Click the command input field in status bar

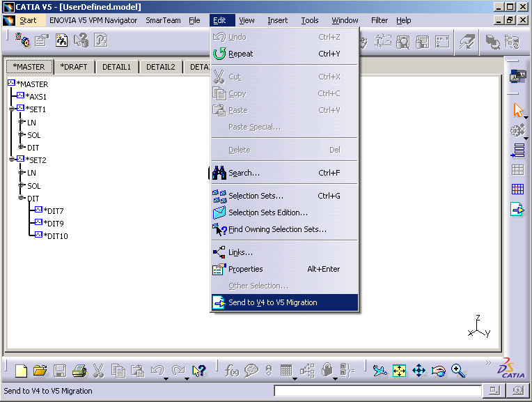click(x=377, y=391)
